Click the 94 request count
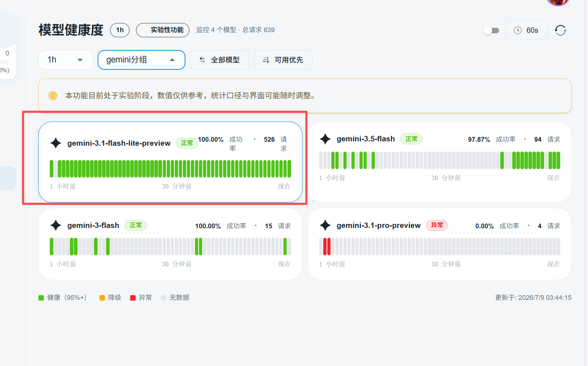 pyautogui.click(x=538, y=140)
